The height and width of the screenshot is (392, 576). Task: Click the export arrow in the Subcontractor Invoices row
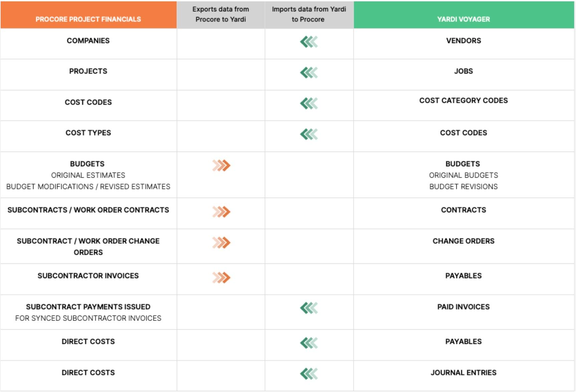tap(221, 277)
